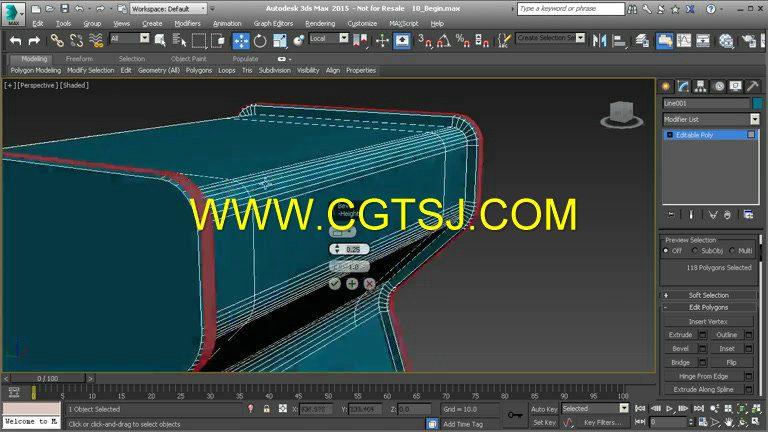Open the Modify command panel tab
Image resolution: width=768 pixels, height=432 pixels.
pos(683,87)
